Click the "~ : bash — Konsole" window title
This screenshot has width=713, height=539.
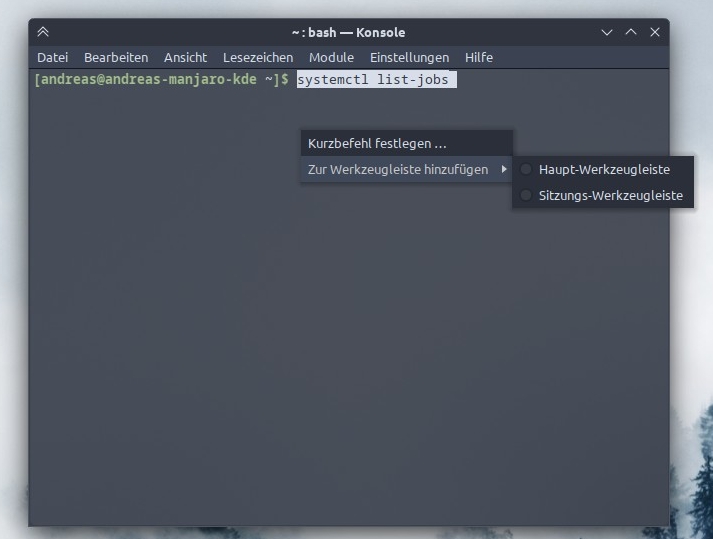pos(348,32)
